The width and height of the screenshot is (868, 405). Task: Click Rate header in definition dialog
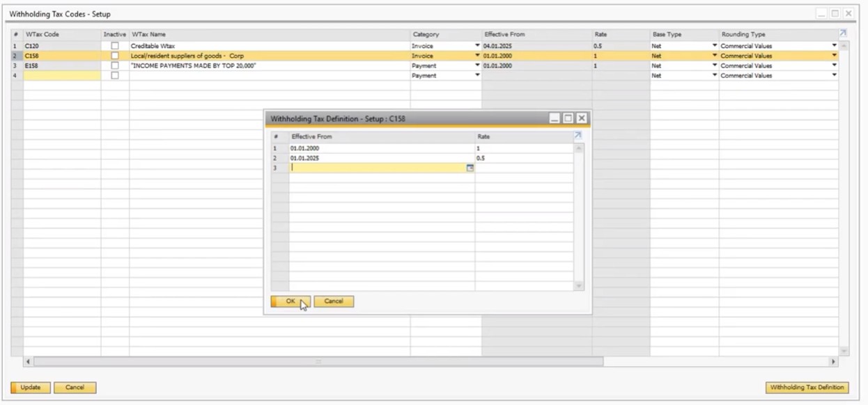coord(524,136)
